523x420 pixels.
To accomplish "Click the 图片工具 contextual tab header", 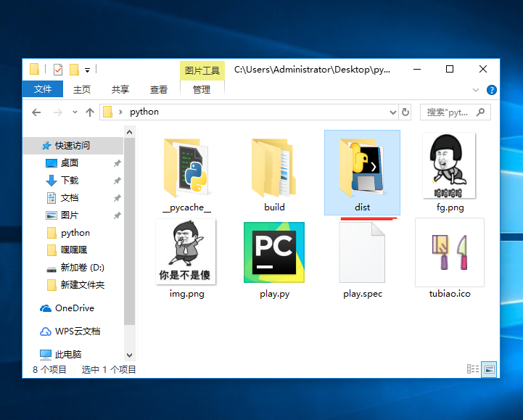I will [x=202, y=70].
